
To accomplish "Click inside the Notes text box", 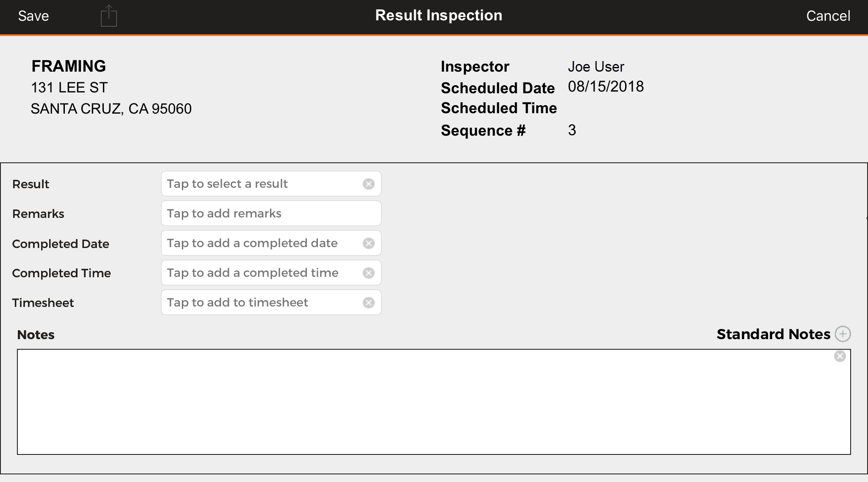I will 424,402.
